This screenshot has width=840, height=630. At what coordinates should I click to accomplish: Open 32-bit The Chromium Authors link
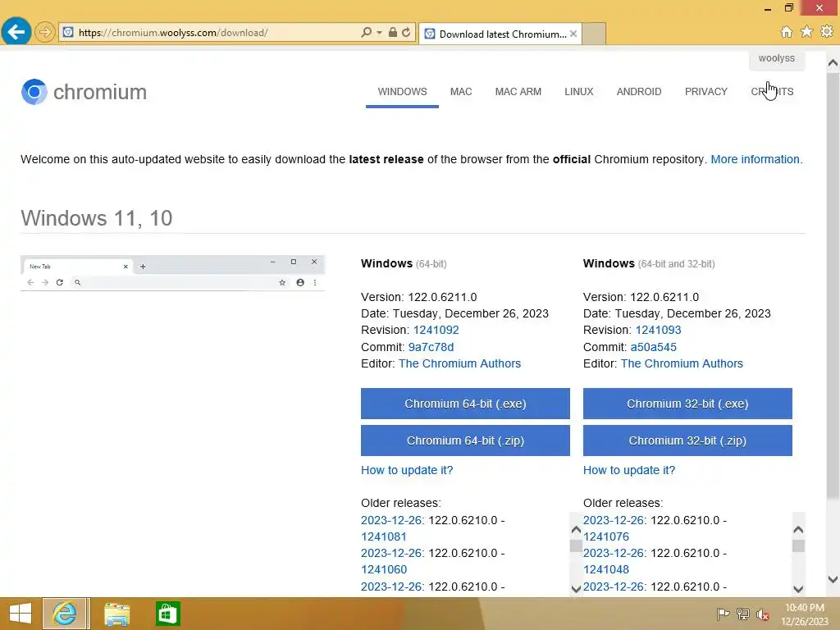coord(682,363)
